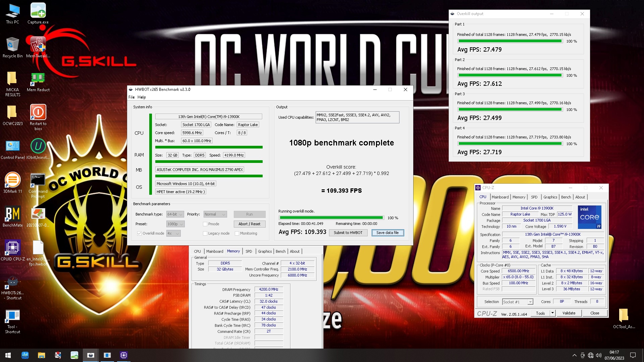The width and height of the screenshot is (644, 362).
Task: Open File Explorer from taskbar
Action: [41, 355]
